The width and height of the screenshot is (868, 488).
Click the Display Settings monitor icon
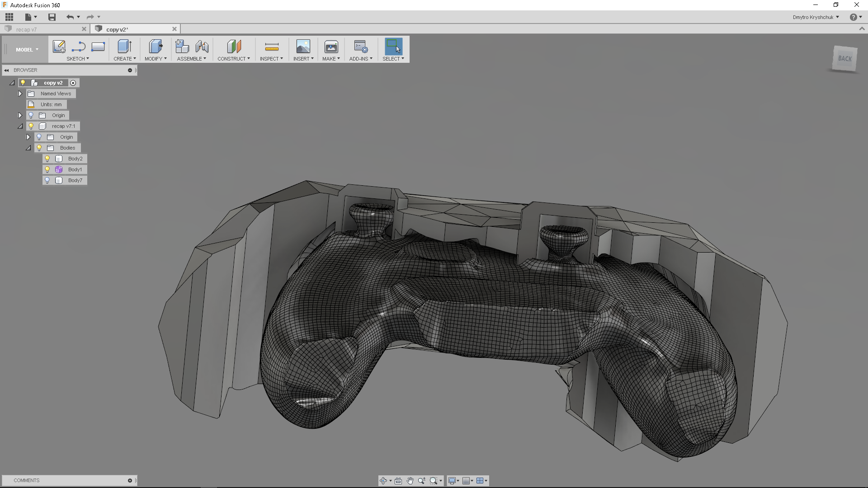(x=452, y=481)
